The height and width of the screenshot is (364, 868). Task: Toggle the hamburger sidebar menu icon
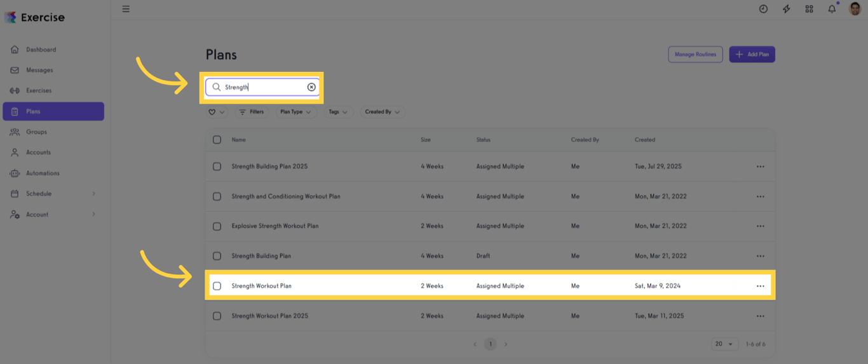click(126, 9)
